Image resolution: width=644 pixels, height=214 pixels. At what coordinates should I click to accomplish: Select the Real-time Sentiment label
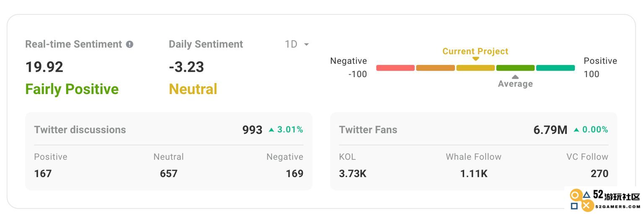click(x=74, y=44)
